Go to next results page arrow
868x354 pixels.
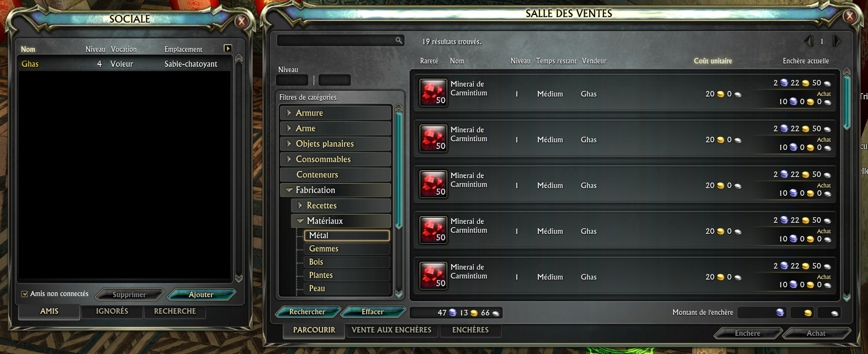837,41
